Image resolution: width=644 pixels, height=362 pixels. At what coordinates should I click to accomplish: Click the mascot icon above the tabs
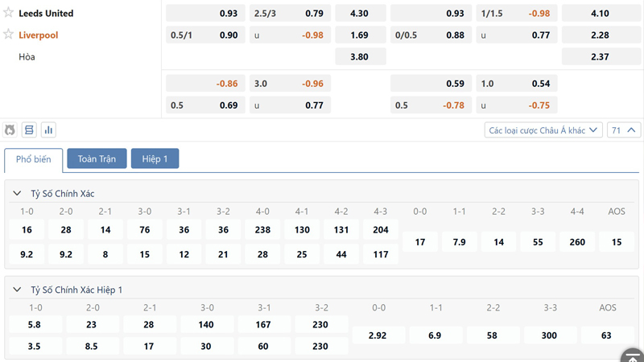[10, 130]
